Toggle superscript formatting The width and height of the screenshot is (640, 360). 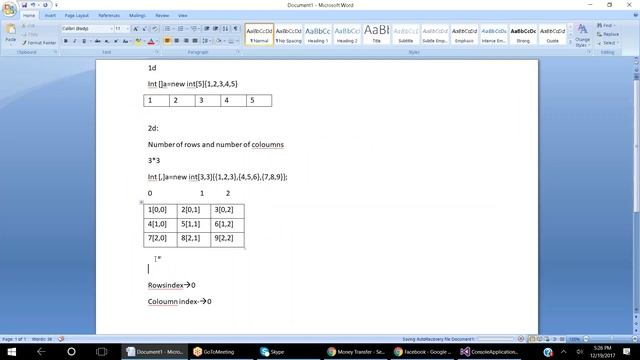tap(116, 41)
